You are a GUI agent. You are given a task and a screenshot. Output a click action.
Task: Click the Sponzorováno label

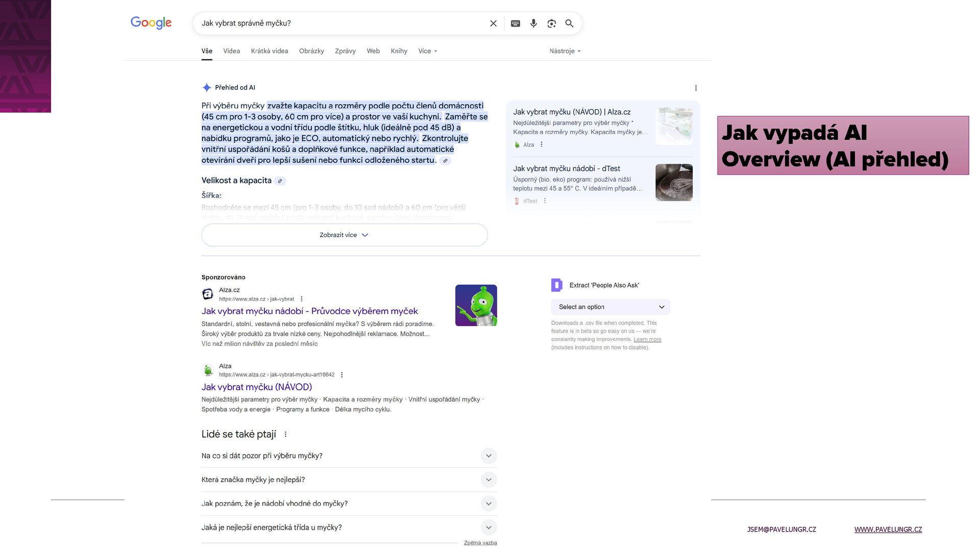(224, 278)
